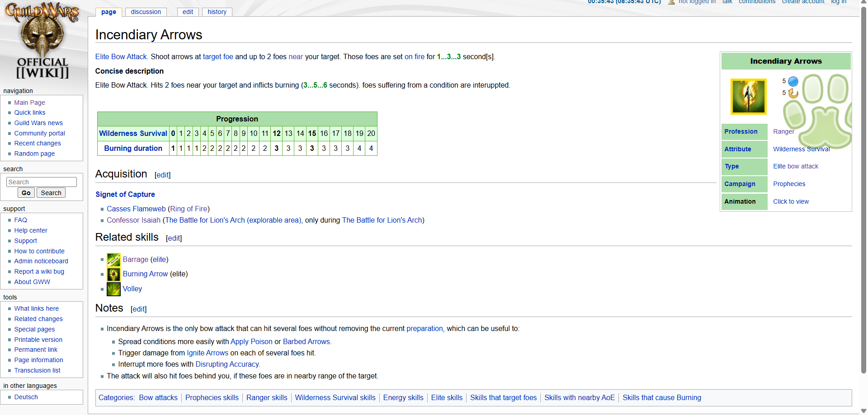The height and width of the screenshot is (415, 868).
Task: Focus the wiki Search input field
Action: (x=42, y=182)
